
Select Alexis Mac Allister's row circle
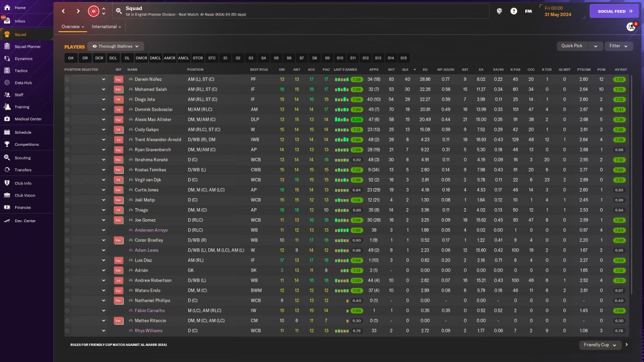[67, 120]
